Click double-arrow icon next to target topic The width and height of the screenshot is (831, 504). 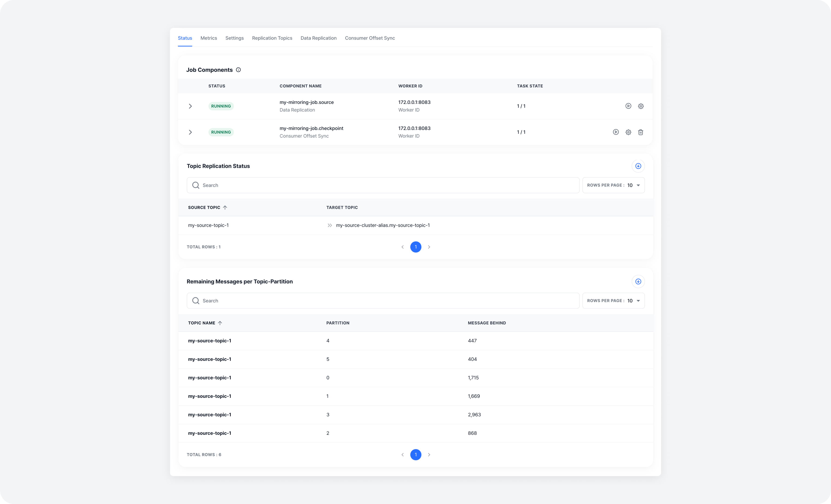(x=330, y=225)
